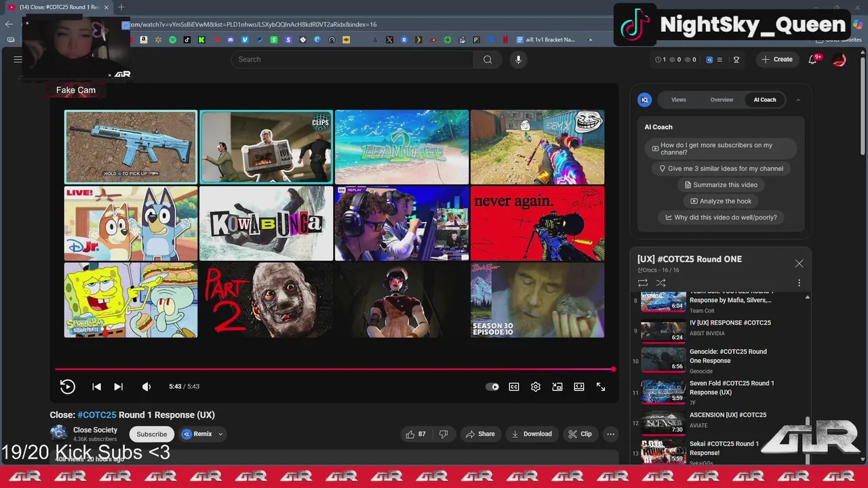Click the search magnifier button

[488, 60]
